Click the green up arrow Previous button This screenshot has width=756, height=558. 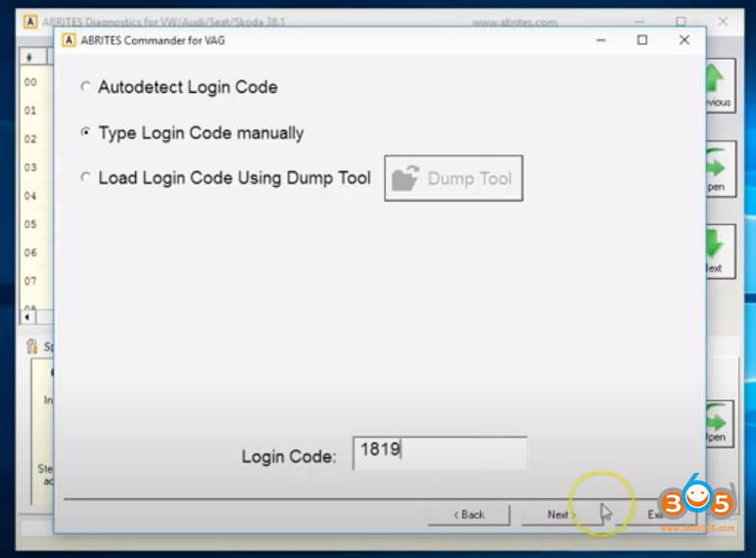pos(721,86)
